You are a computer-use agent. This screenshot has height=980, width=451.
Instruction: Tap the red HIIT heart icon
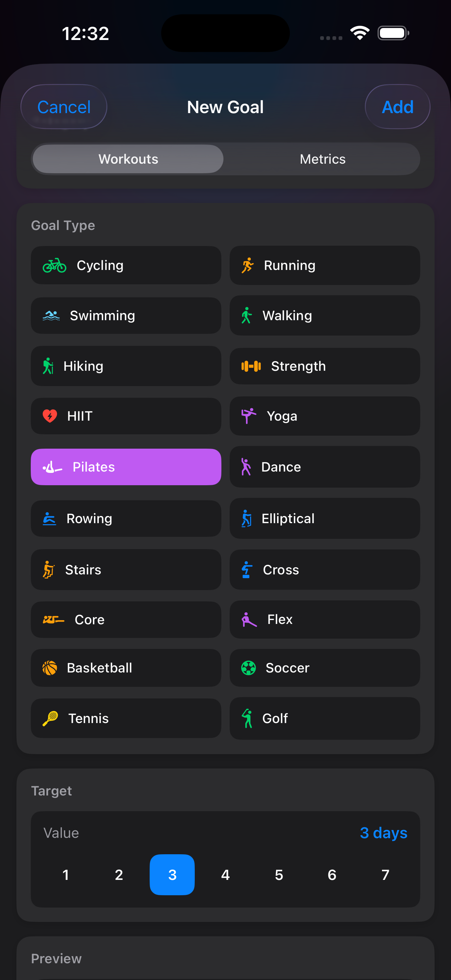pyautogui.click(x=50, y=416)
